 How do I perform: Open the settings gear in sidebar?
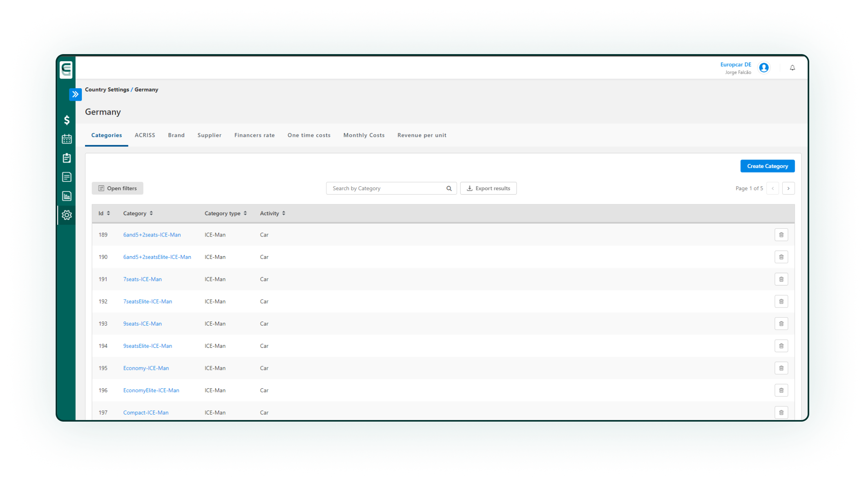(x=67, y=215)
